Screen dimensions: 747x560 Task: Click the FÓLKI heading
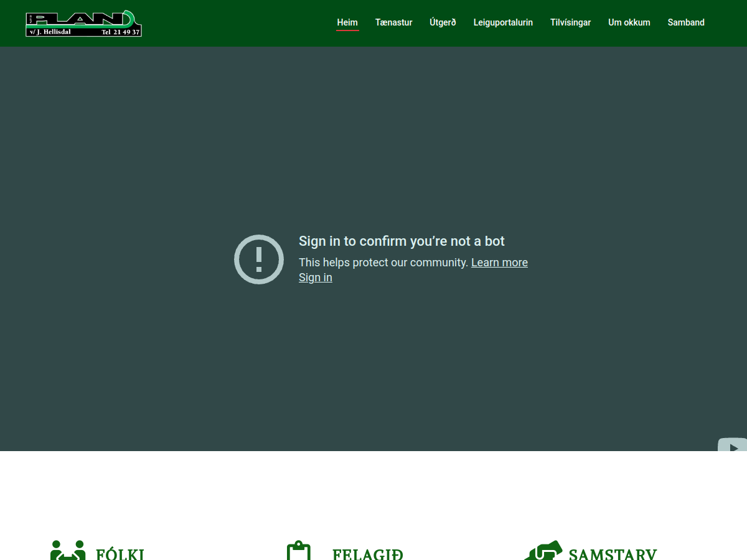(120, 554)
